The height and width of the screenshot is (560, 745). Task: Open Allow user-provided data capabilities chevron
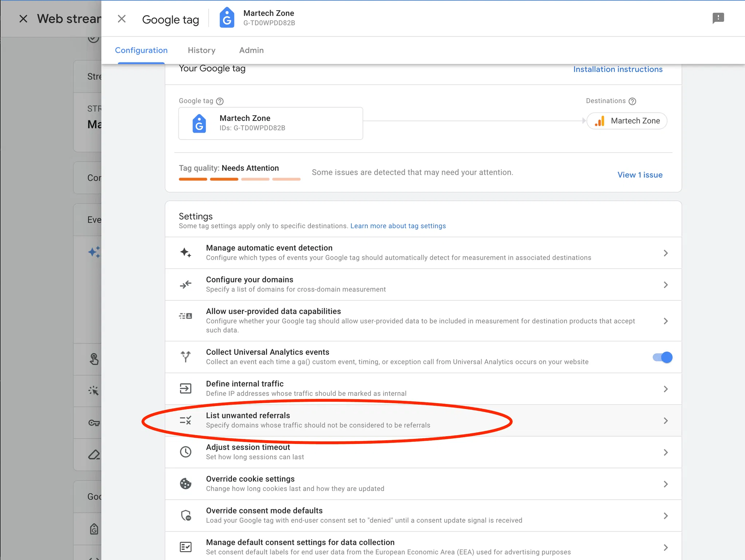coord(665,321)
